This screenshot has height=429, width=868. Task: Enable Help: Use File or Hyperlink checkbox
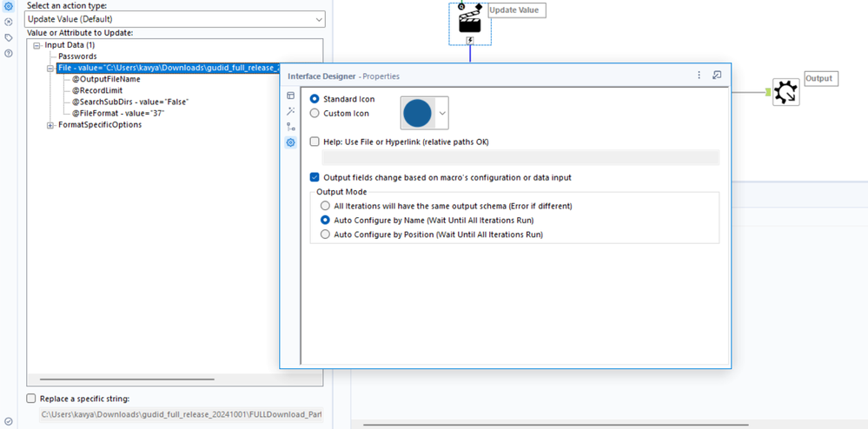(x=315, y=142)
